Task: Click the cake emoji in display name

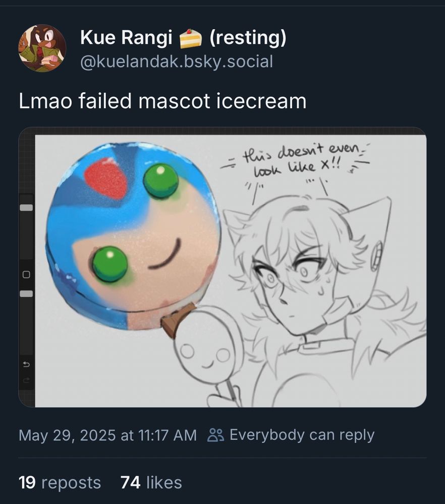Action: 190,38
